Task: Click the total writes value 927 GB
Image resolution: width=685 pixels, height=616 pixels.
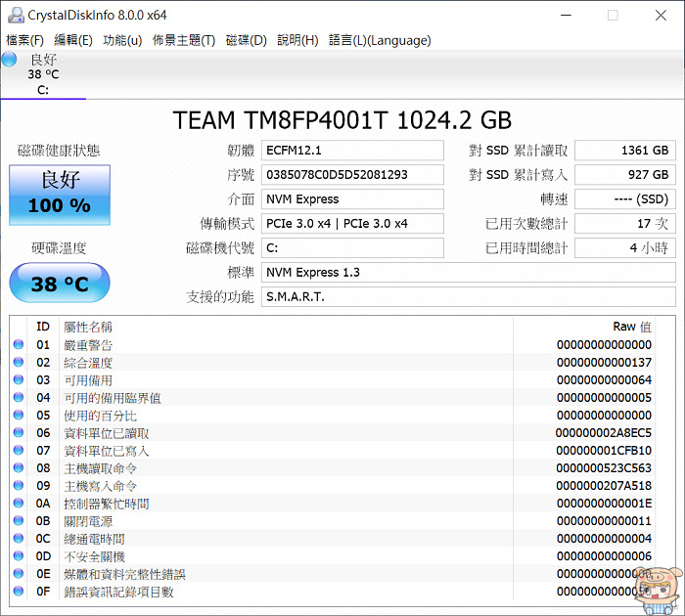Action: pyautogui.click(x=625, y=175)
